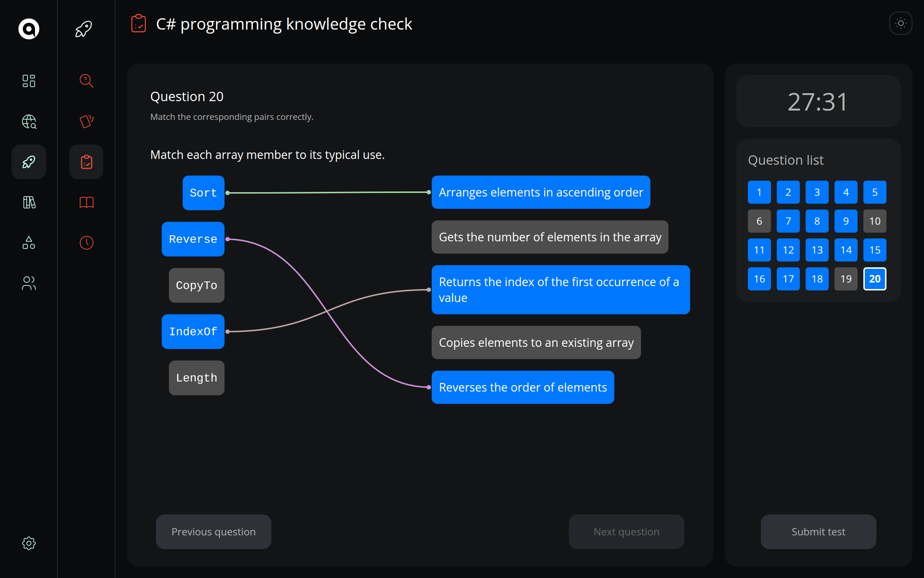924x578 pixels.
Task: Jump to unanswered question 10
Action: tap(875, 221)
